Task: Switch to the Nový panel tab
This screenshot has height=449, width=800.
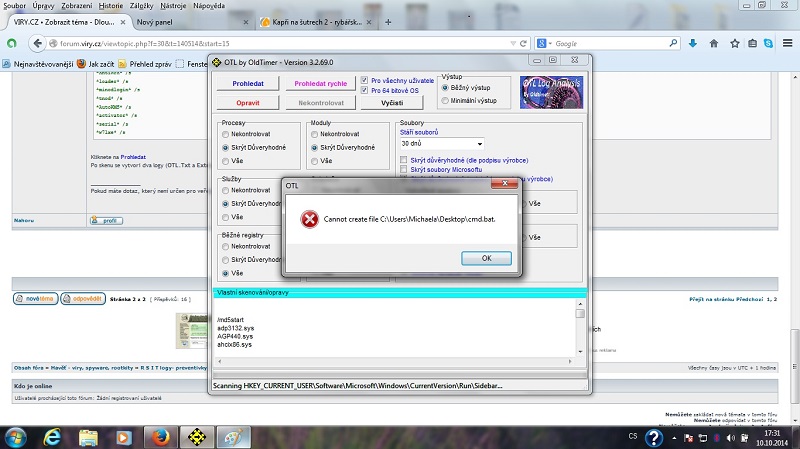Action: tap(191, 22)
